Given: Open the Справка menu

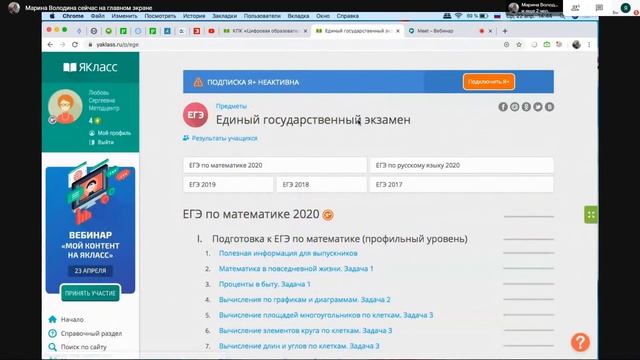Looking at the screenshot, I should click(347, 16).
